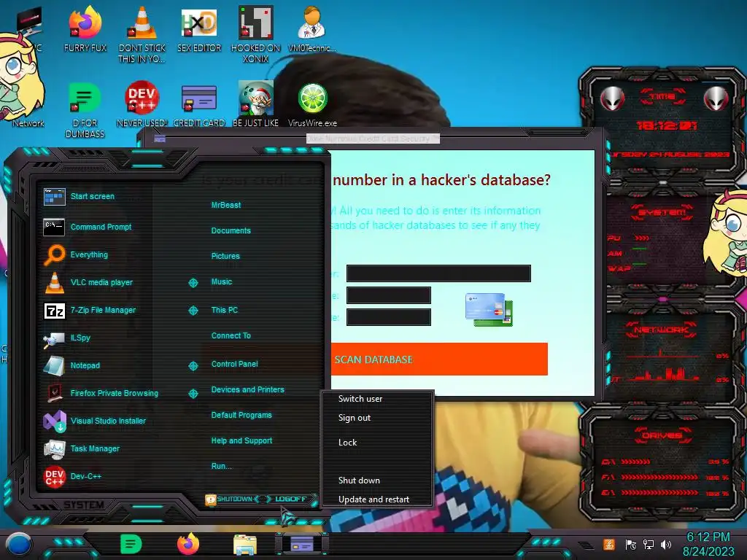Open the HOOKED ON XONIX desktop icon
Screen dimensions: 747x560
[x=256, y=35]
